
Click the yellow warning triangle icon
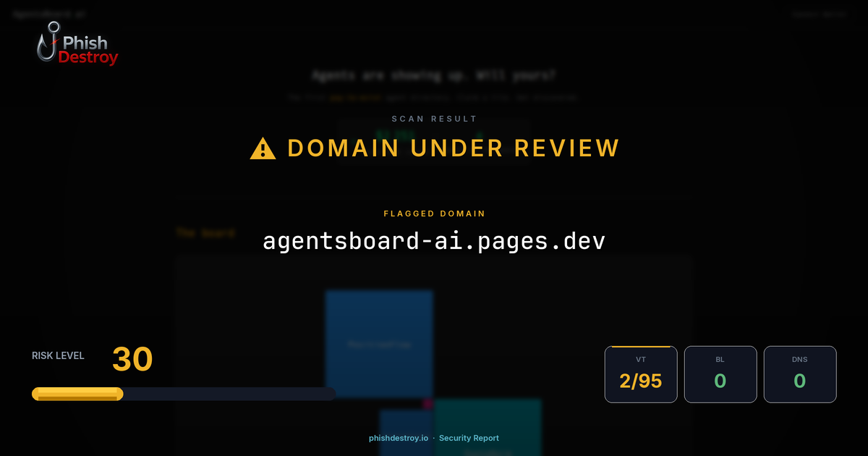click(263, 148)
